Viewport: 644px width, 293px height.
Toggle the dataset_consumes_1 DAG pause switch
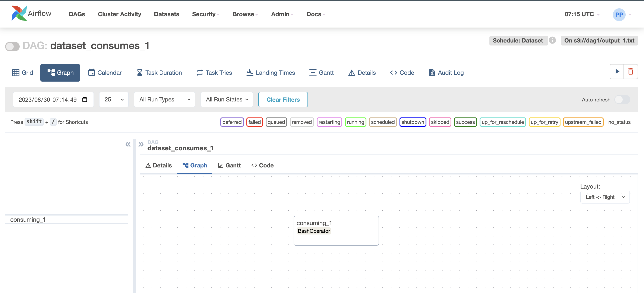13,46
